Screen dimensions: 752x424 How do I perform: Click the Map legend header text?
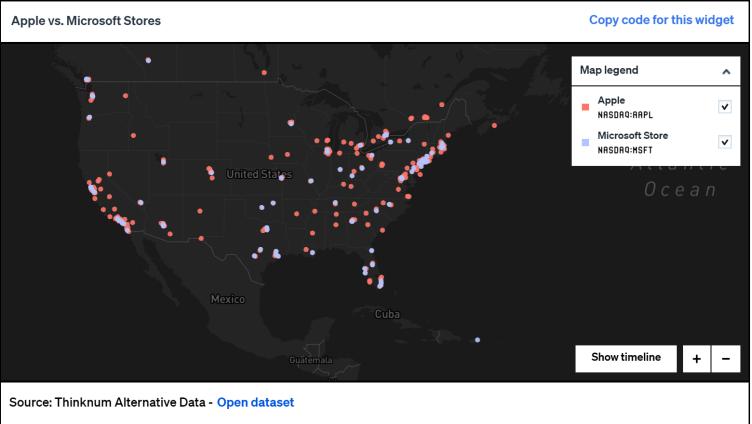click(x=609, y=70)
